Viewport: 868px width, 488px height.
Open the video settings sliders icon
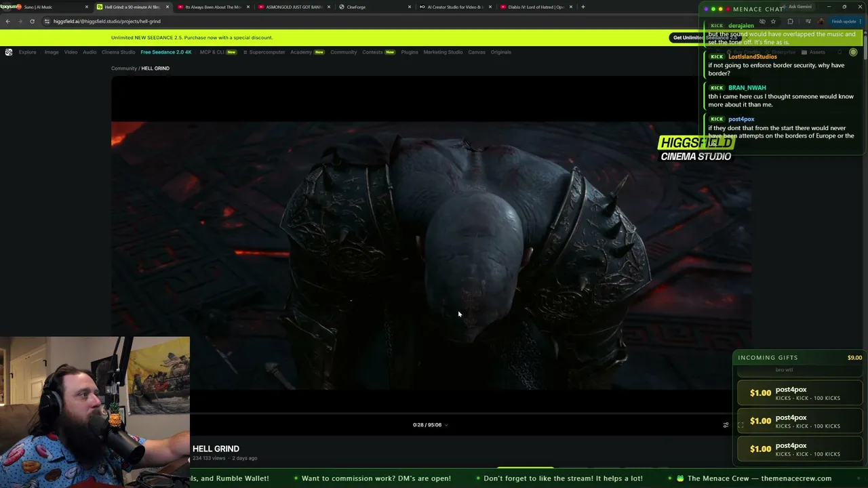(x=726, y=425)
